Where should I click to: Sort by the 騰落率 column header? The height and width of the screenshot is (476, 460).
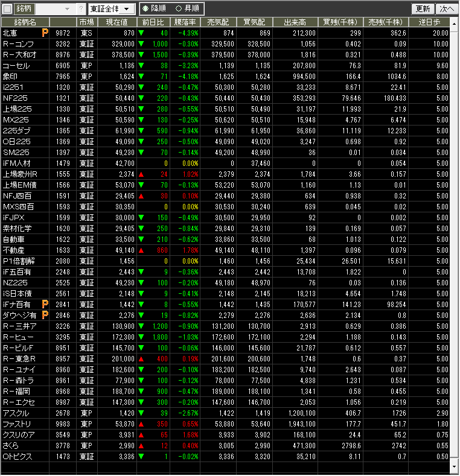pyautogui.click(x=186, y=22)
